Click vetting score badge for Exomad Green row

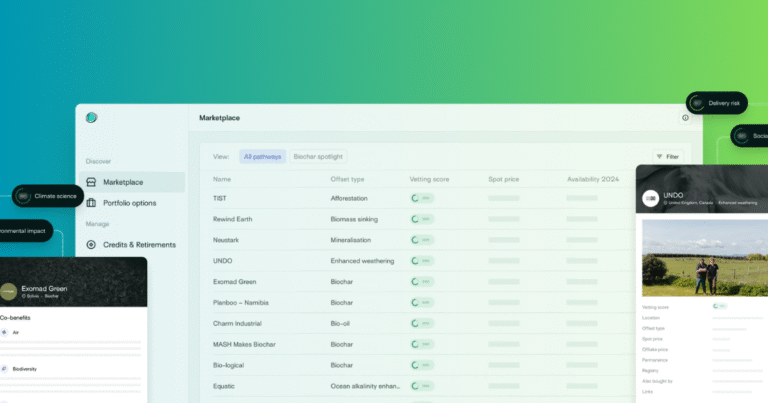tap(422, 282)
